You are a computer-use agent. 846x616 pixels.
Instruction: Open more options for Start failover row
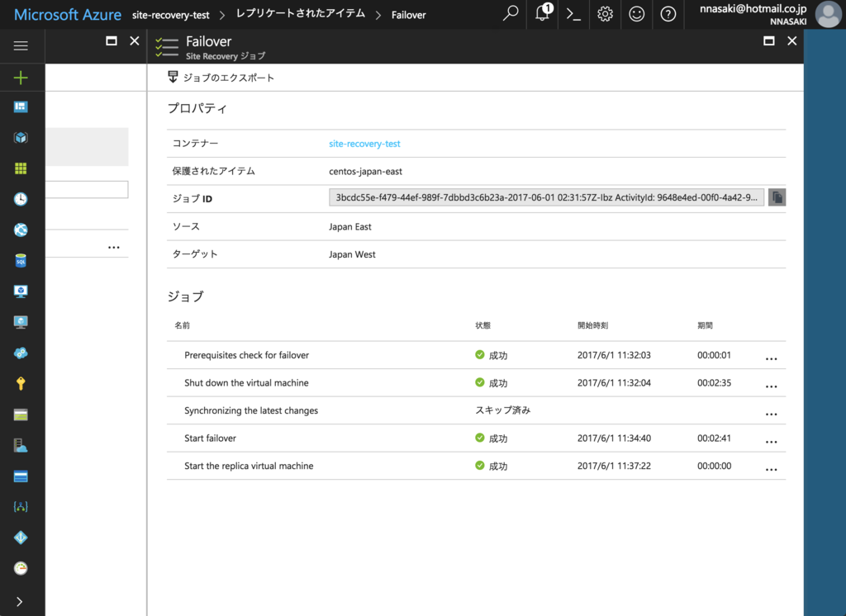[772, 442]
